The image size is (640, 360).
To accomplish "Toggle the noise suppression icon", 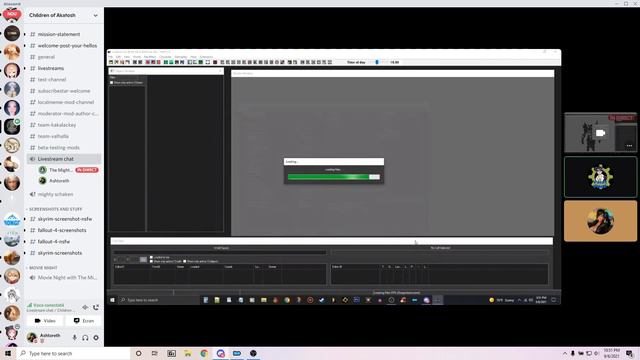I will pos(85,307).
